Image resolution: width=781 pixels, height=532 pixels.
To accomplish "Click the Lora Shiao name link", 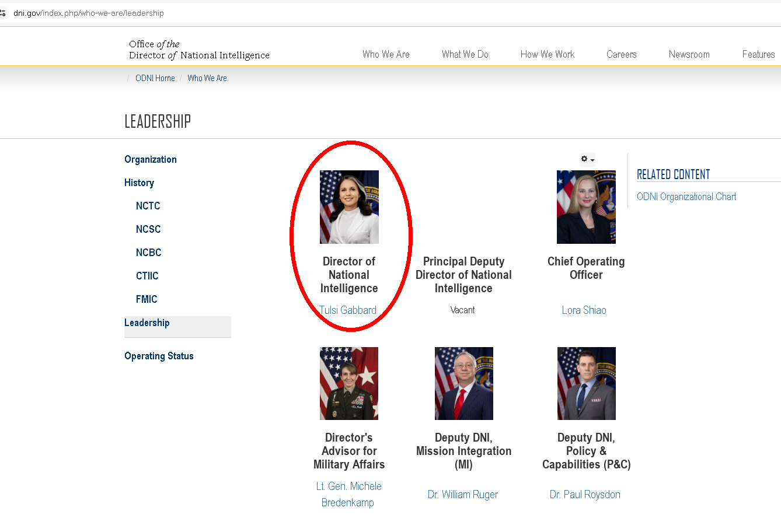I will 584,310.
